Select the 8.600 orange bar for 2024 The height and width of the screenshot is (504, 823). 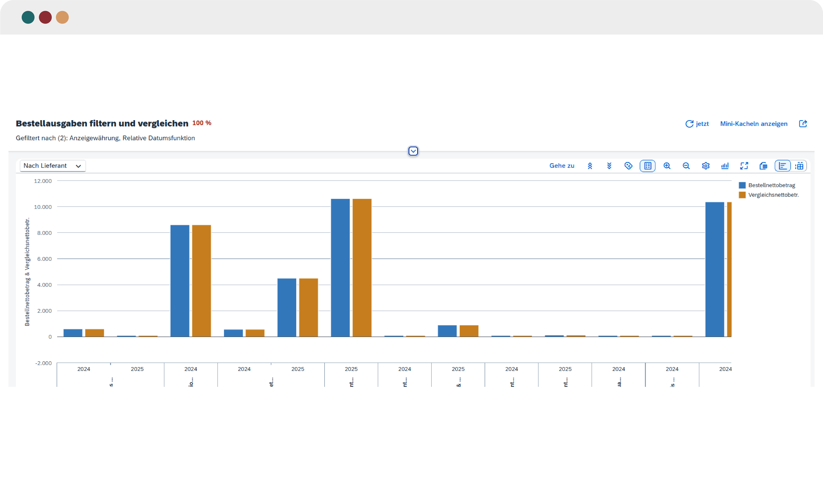point(201,281)
